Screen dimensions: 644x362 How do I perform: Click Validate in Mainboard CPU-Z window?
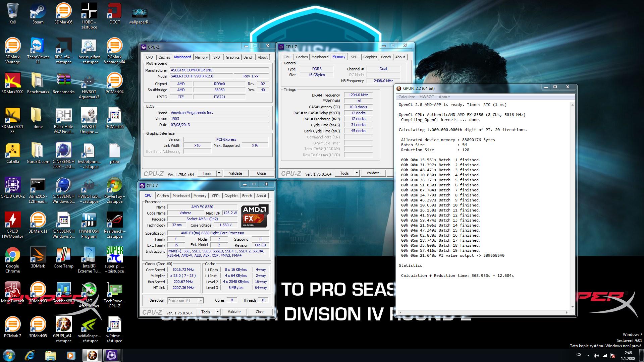click(235, 173)
